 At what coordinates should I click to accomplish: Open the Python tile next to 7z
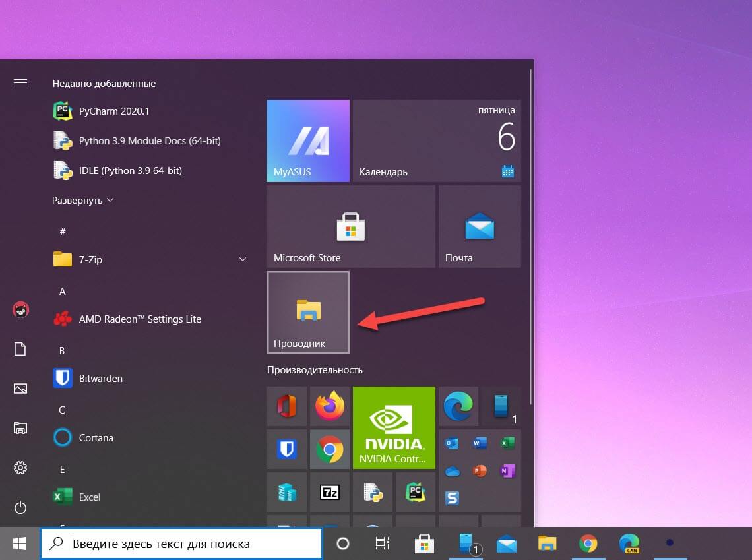[373, 492]
